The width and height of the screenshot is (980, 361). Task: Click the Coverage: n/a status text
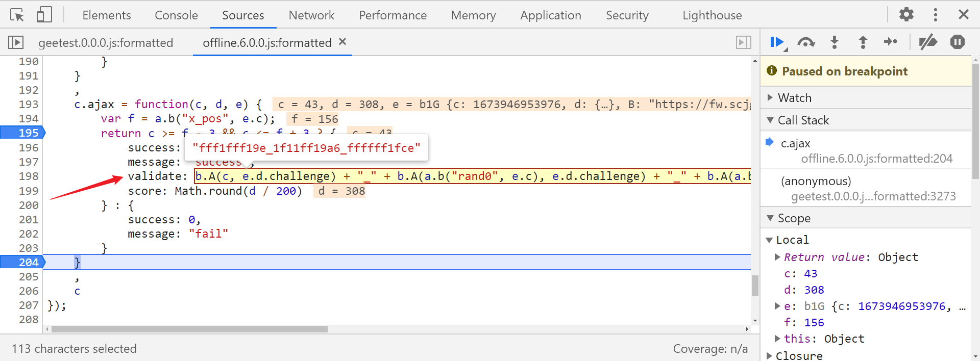[710, 349]
